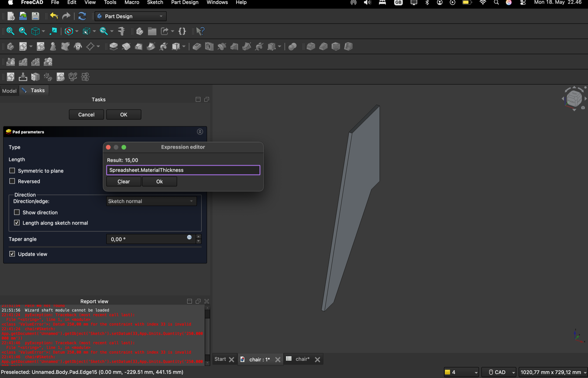Select the Revolution tool icon
This screenshot has width=588, height=378.
(126, 46)
